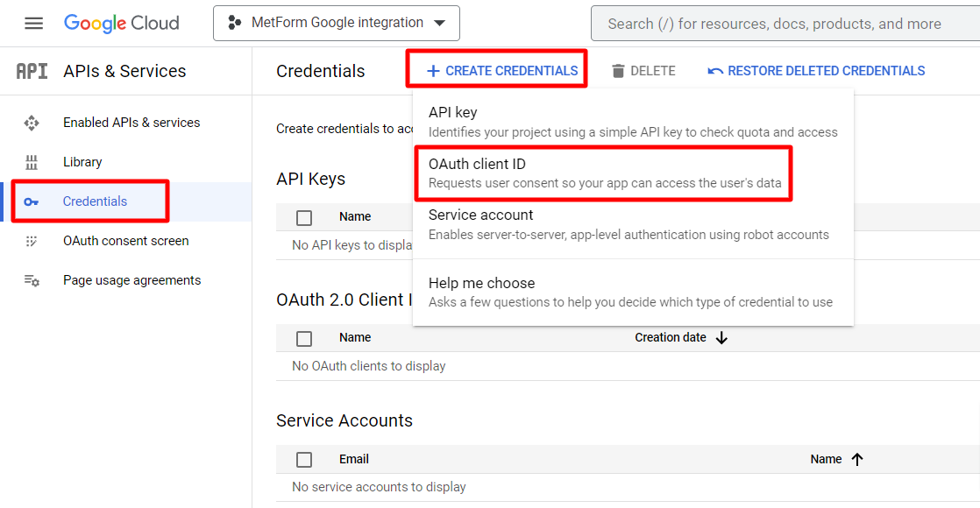Viewport: 980px width, 508px height.
Task: Click Name column header in OAuth clients table
Action: click(x=355, y=337)
